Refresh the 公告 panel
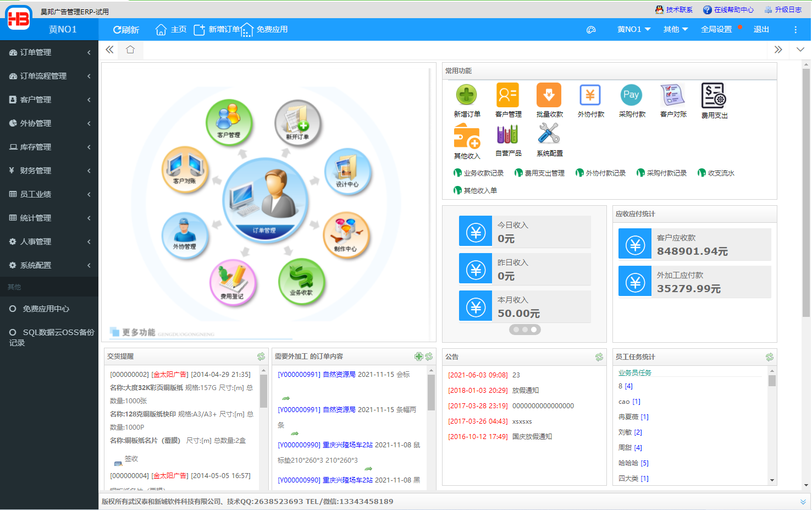The width and height of the screenshot is (812, 510). pos(599,357)
